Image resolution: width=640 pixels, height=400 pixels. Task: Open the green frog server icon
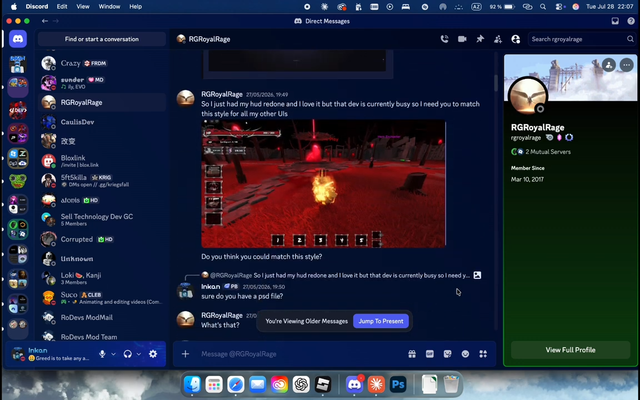pos(18,181)
